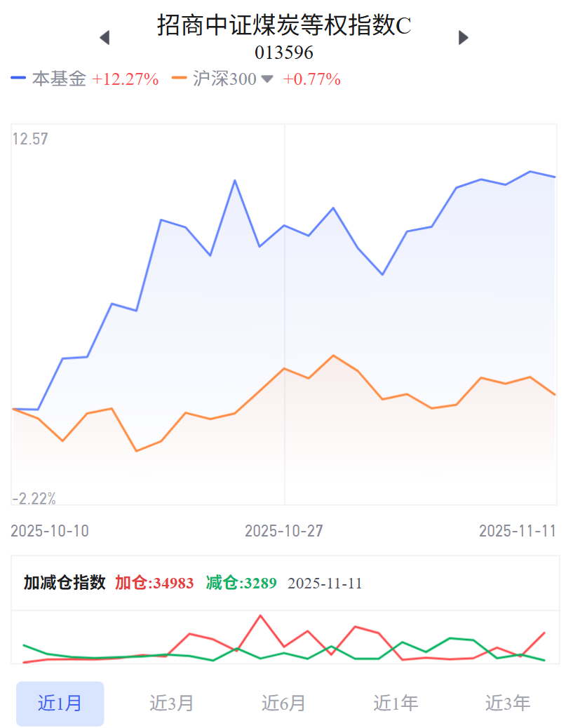
Task: Click the 2025-10-10 start date label
Action: [x=50, y=531]
